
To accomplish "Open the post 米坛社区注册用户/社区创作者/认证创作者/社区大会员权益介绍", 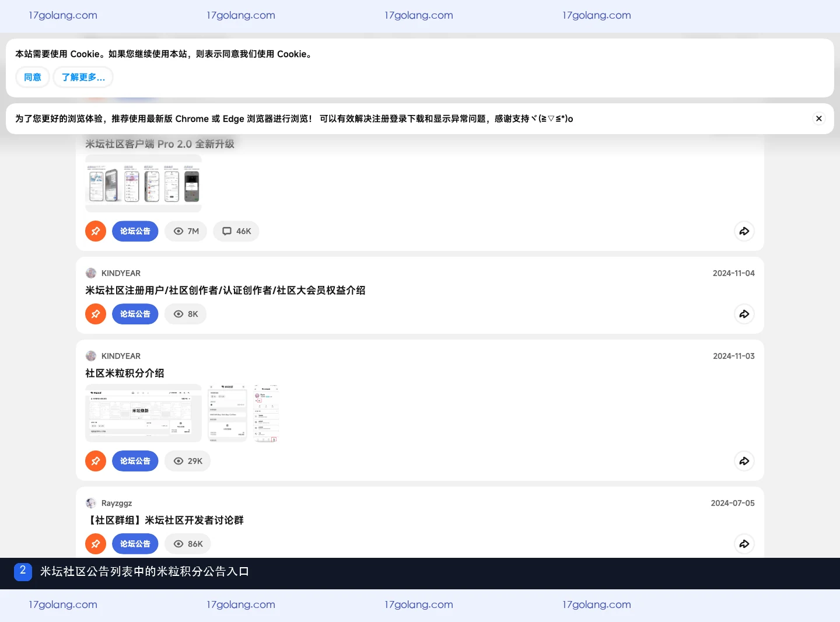I will (225, 291).
